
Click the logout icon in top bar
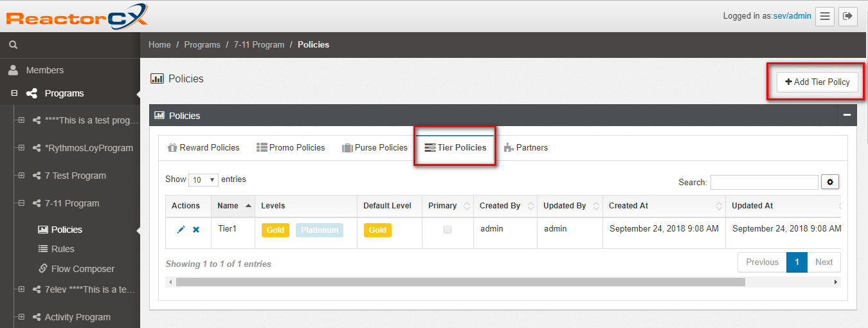click(847, 16)
